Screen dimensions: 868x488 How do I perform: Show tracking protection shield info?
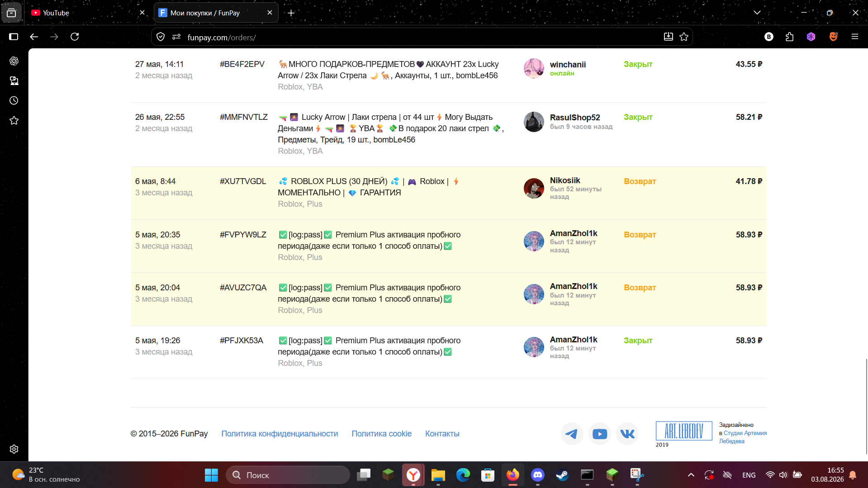coord(161,37)
